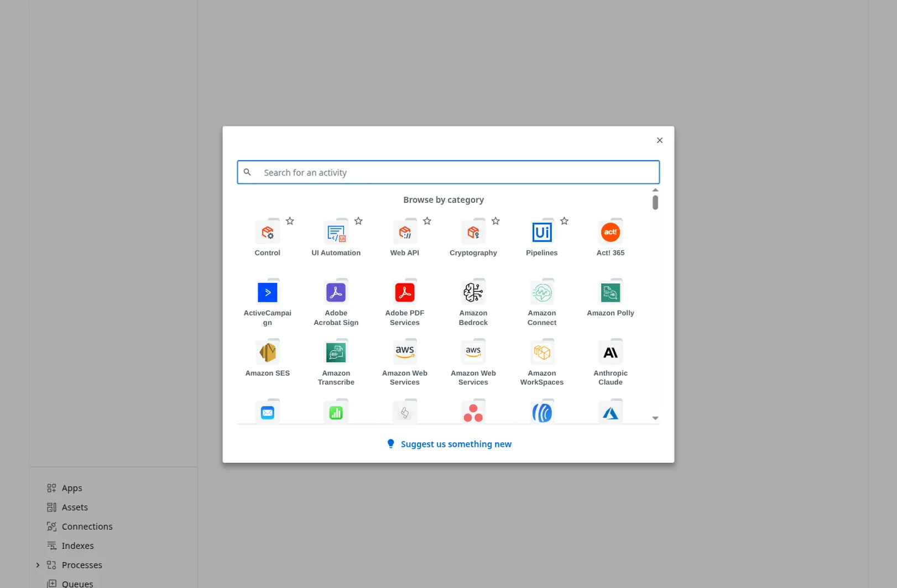
Task: Go to Connections in the sidebar
Action: pos(87,527)
